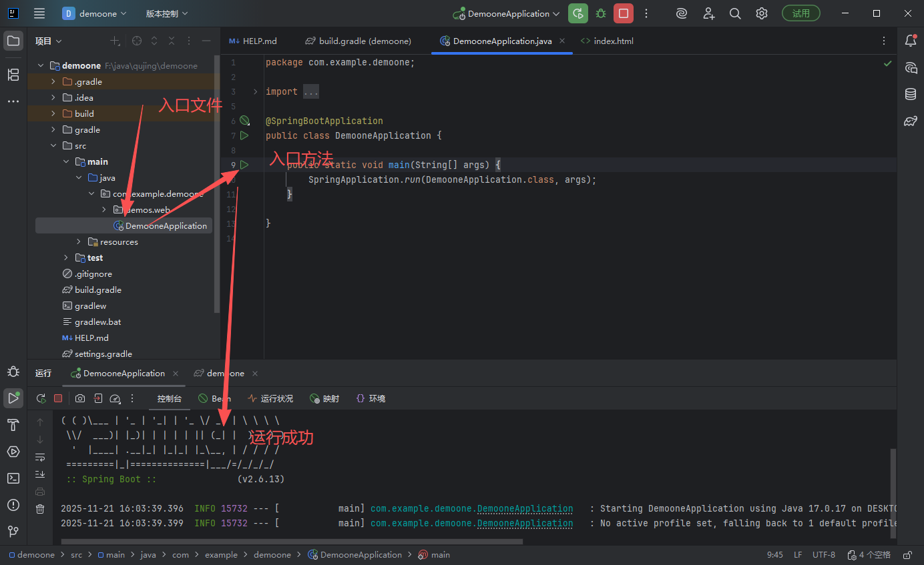Unfold the import statements on line 3
924x565 pixels.
(x=255, y=92)
